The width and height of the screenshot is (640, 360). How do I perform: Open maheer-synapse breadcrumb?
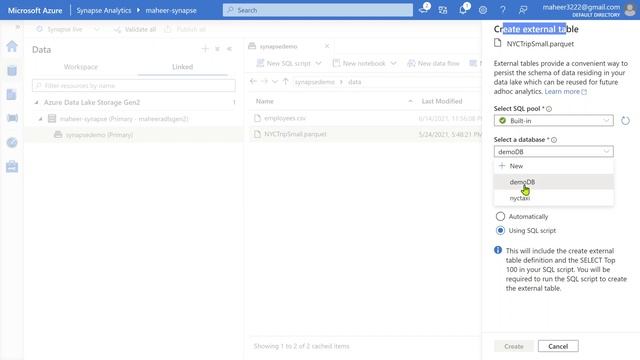[x=171, y=11]
